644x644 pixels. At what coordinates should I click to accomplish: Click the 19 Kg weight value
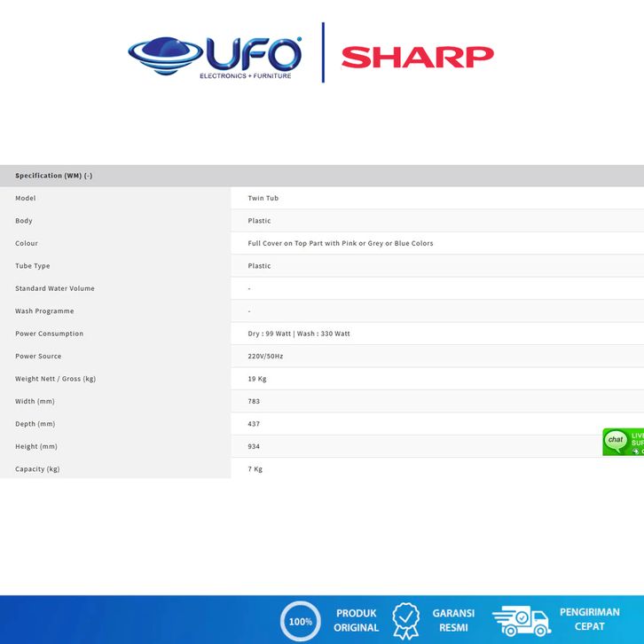pyautogui.click(x=257, y=379)
